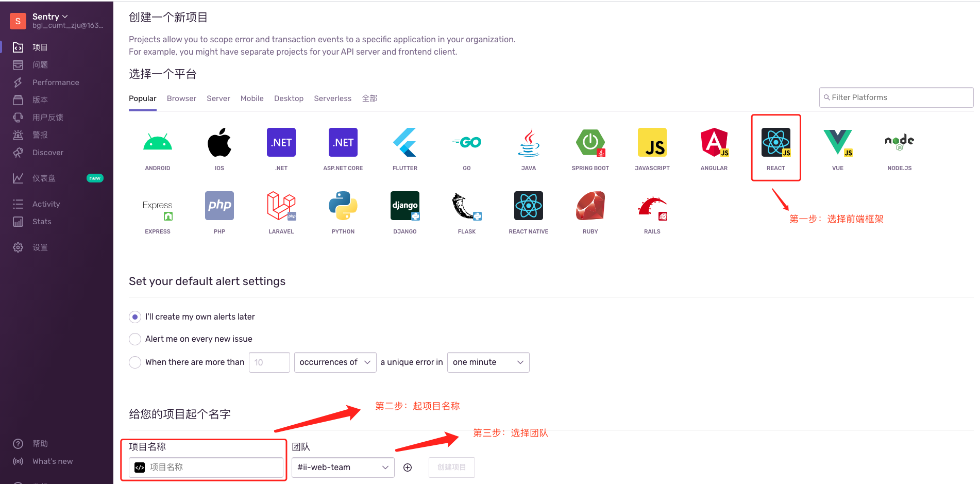Select 'Alert me on every new issue' radio

(135, 339)
